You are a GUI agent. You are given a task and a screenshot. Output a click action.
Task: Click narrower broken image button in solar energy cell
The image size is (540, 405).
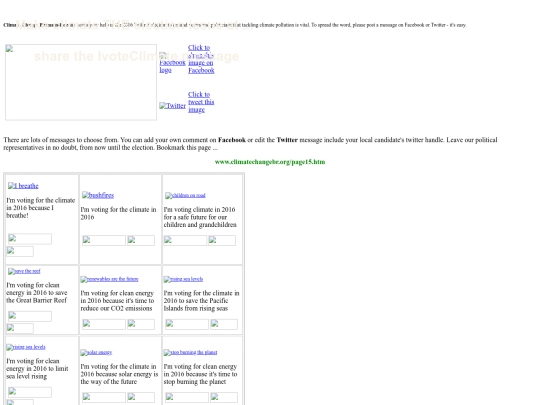(141, 397)
